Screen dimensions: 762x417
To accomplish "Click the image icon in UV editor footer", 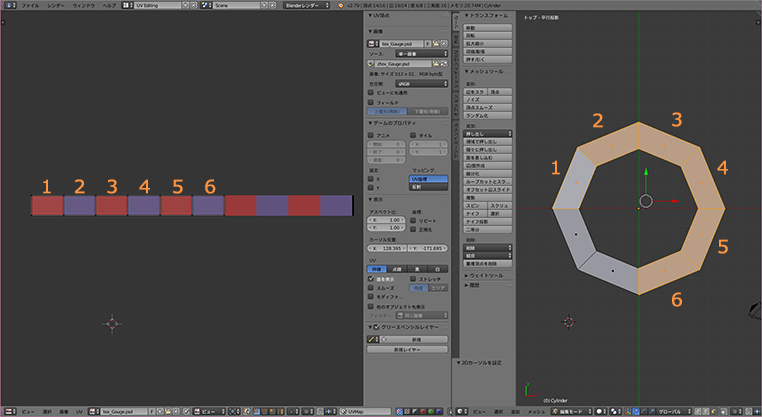I will click(x=94, y=412).
